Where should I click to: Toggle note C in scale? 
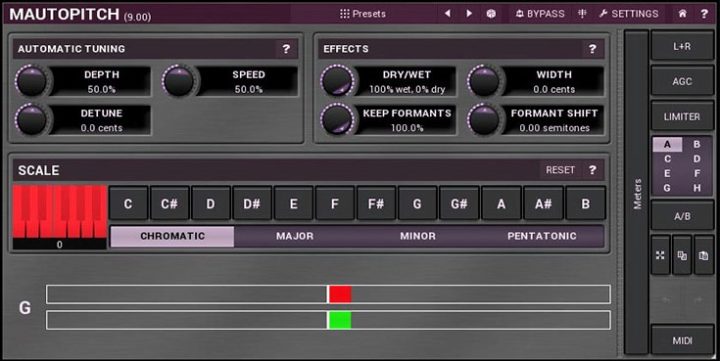click(129, 203)
